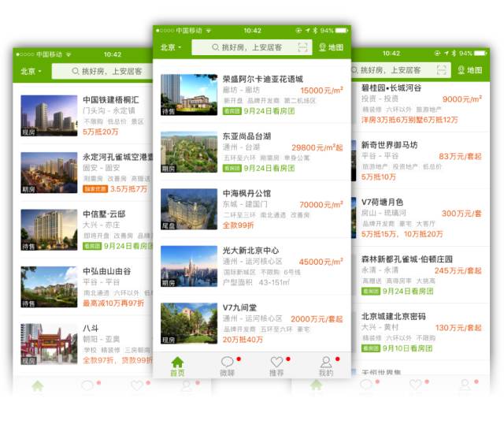
Task: Click the 70000元/m² price
Action: (321, 205)
